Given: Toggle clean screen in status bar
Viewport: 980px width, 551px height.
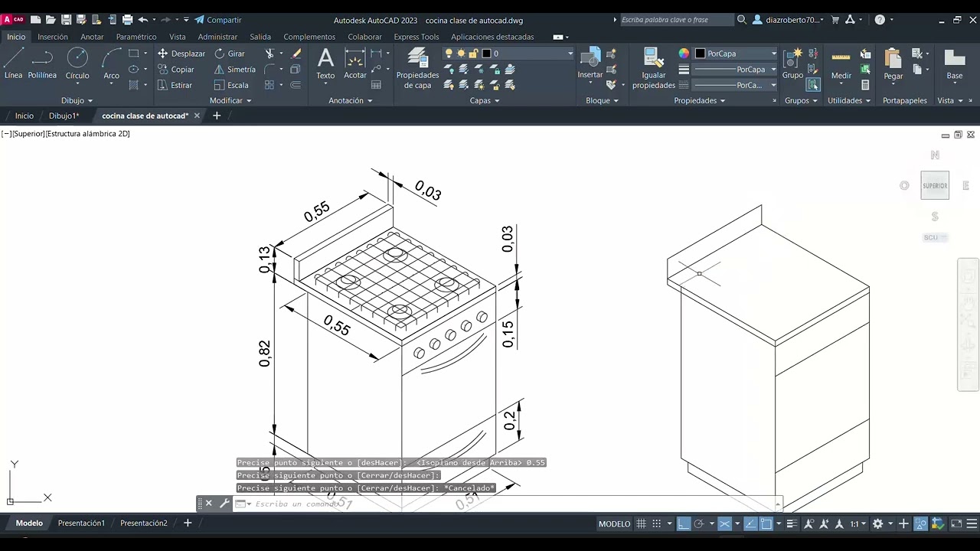Looking at the screenshot, I should click(956, 524).
